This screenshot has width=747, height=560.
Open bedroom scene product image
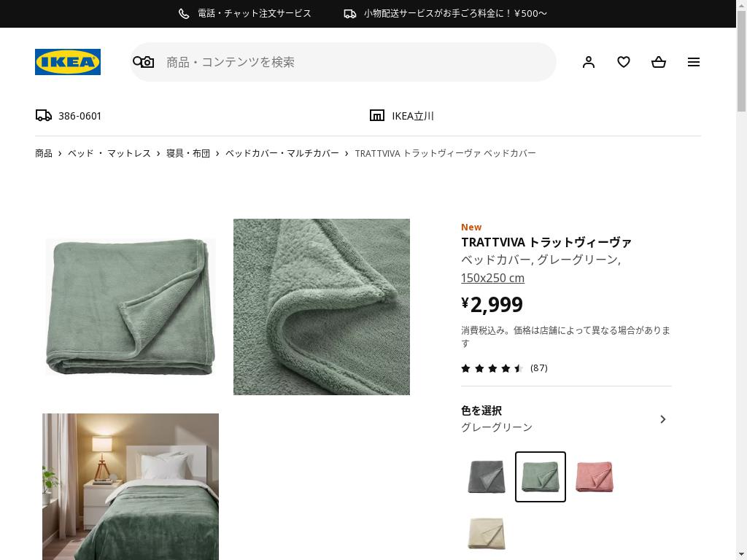pyautogui.click(x=131, y=486)
